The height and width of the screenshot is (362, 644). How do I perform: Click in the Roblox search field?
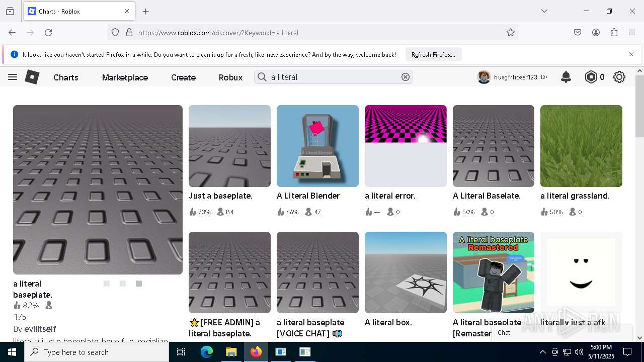334,77
